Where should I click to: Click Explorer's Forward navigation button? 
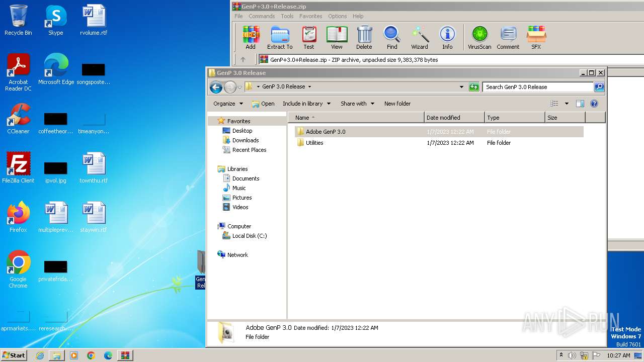[230, 87]
